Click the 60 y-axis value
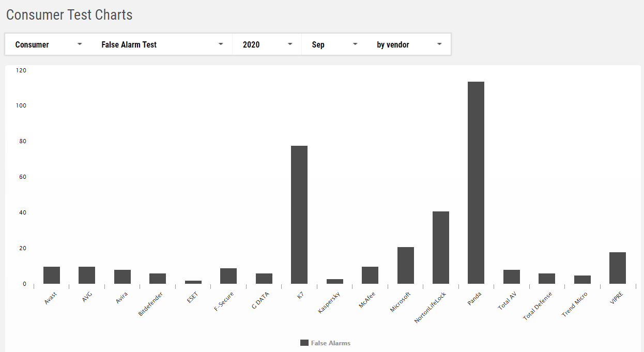Image resolution: width=644 pixels, height=352 pixels. click(x=22, y=177)
